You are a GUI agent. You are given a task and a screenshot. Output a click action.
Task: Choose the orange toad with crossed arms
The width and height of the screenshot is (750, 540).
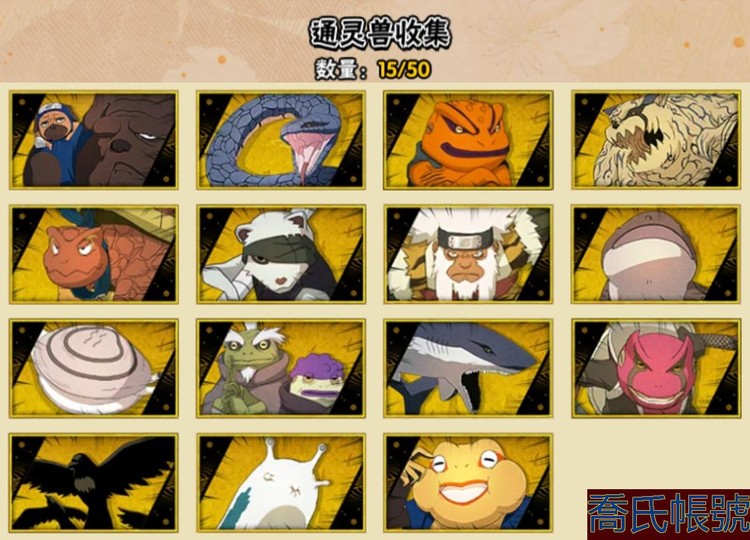click(468, 140)
